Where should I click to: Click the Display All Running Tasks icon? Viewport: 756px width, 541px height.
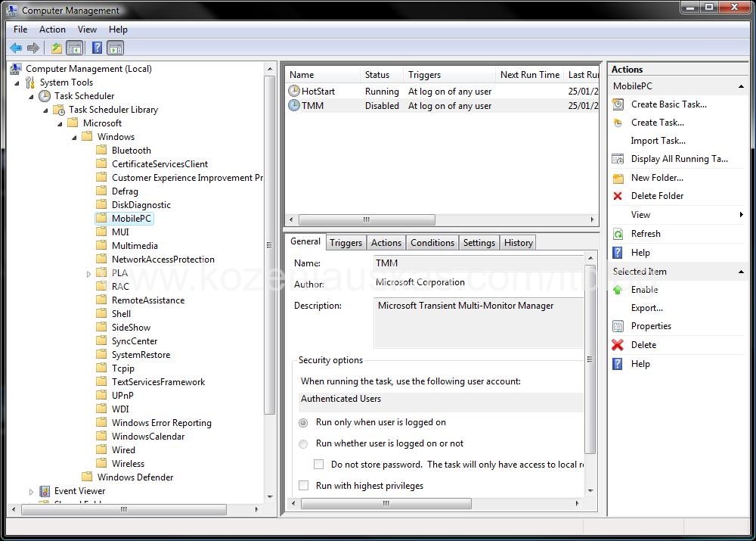pos(618,159)
